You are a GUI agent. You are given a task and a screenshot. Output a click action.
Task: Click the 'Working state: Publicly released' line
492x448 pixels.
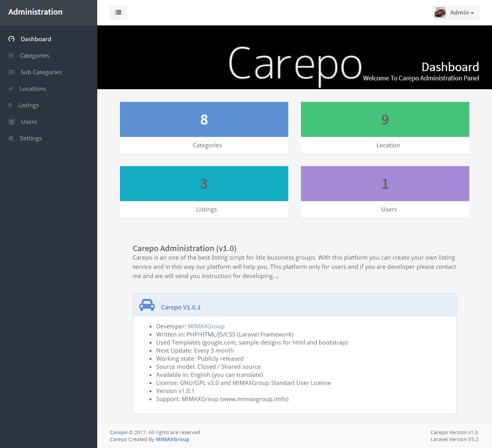pyautogui.click(x=200, y=358)
